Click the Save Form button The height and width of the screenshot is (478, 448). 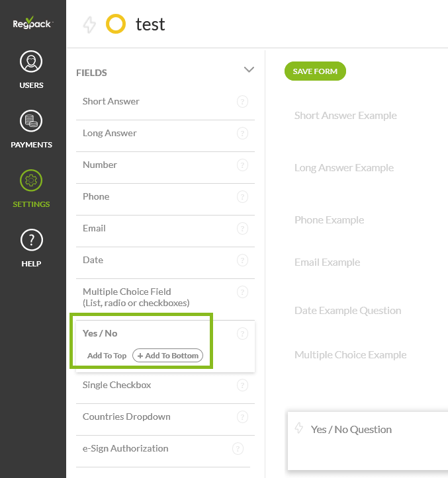315,71
